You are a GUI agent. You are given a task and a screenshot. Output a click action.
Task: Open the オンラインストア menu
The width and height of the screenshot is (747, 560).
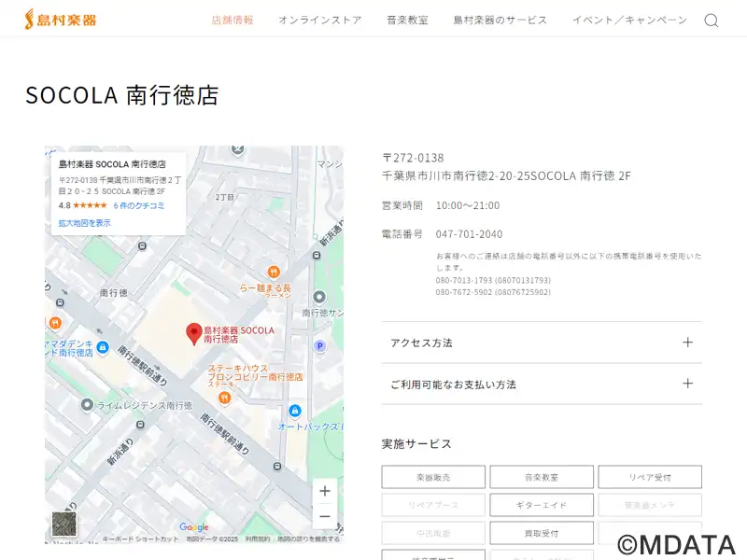[x=320, y=20]
